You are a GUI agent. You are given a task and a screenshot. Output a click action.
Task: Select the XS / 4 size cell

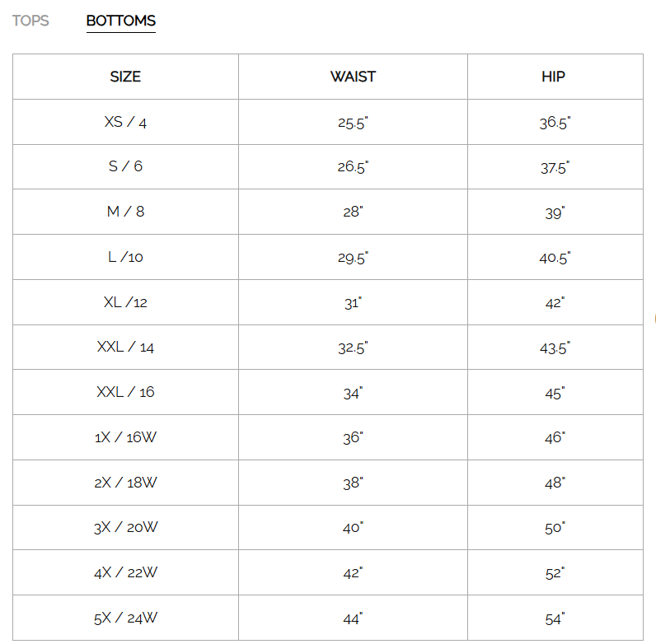click(x=125, y=122)
